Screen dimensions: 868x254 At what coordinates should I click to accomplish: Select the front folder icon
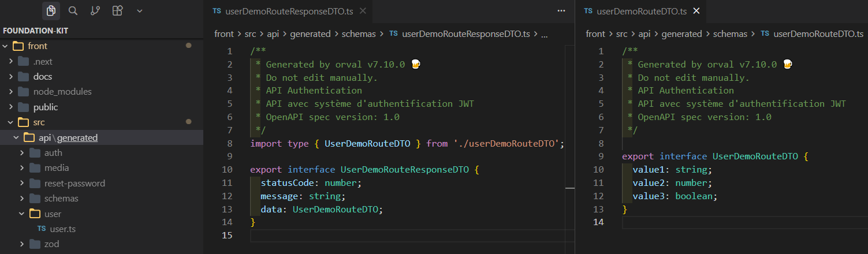(x=18, y=46)
